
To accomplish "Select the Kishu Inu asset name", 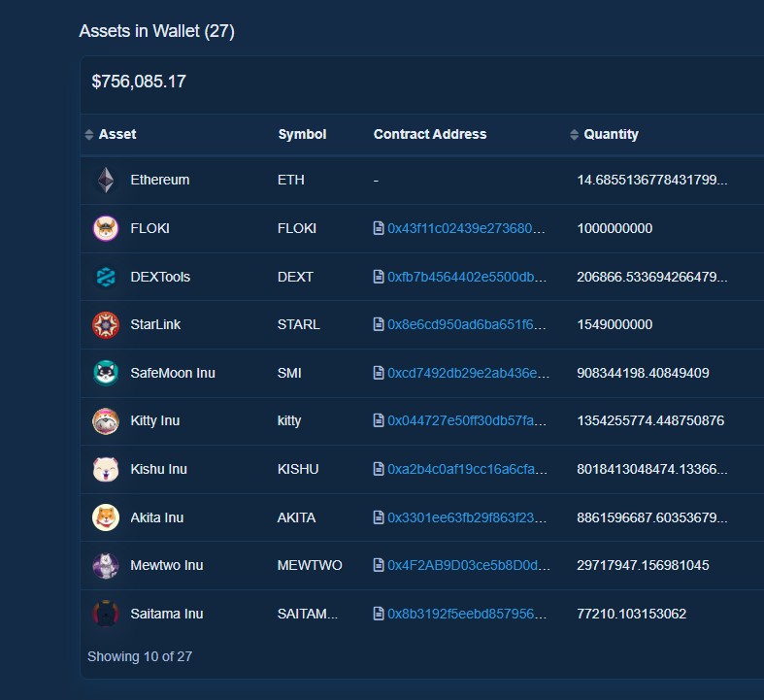I will [x=159, y=469].
